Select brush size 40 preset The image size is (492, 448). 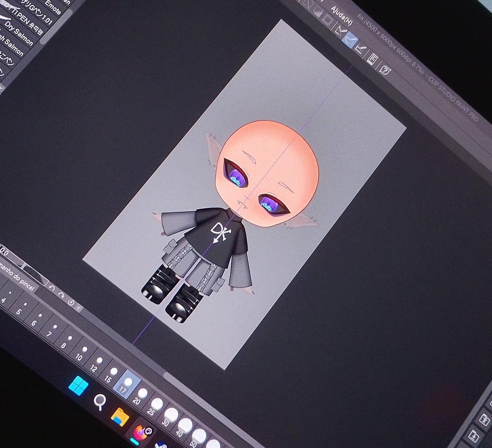coord(183,428)
